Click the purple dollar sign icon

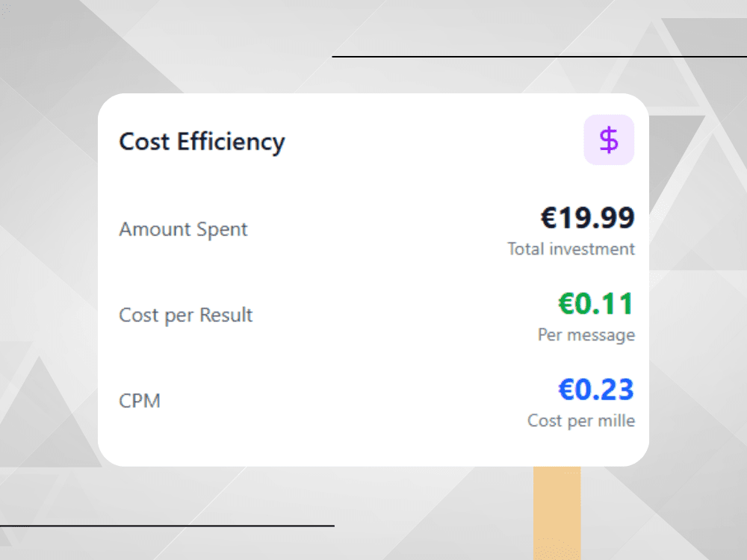[x=609, y=140]
